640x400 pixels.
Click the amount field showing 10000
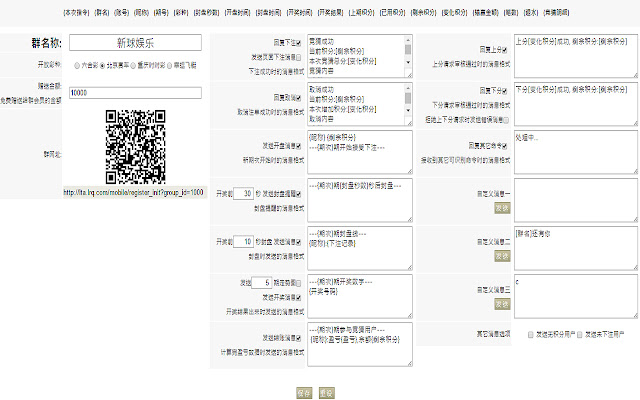(135, 93)
